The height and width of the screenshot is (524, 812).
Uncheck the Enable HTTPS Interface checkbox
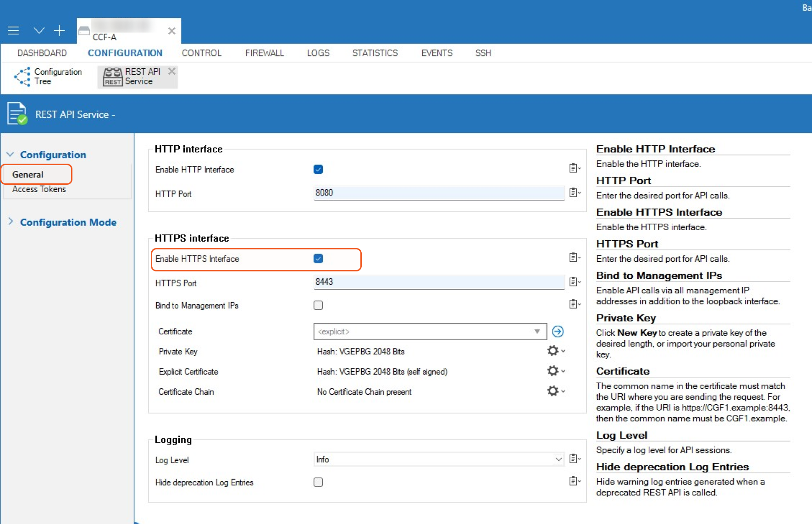[x=318, y=259]
